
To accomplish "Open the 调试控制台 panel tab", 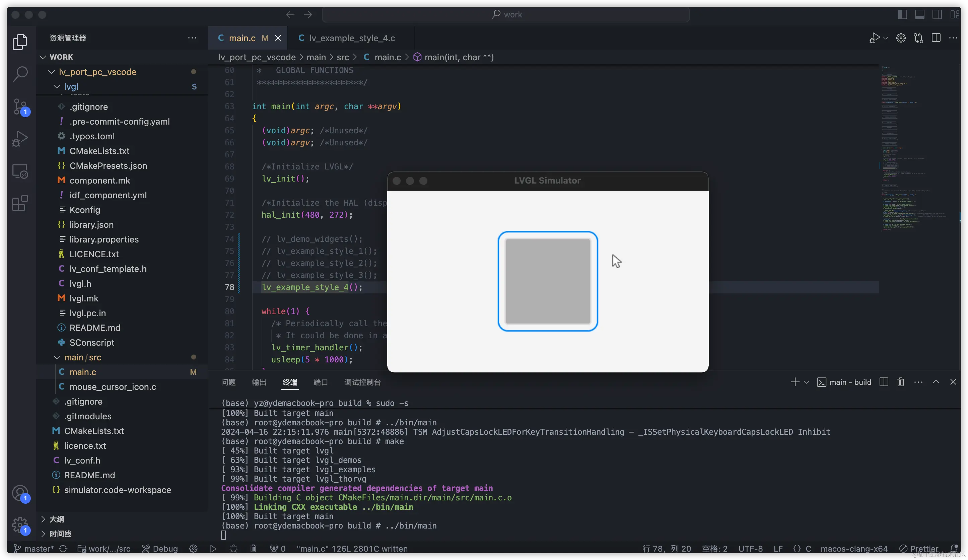I will pos(361,382).
